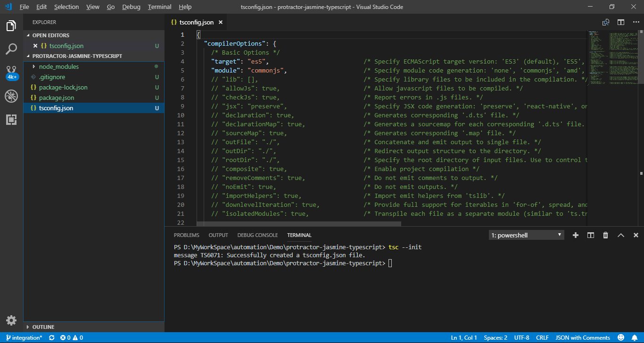Click the synchronize changes icon in status bar
The width and height of the screenshot is (644, 343).
[51, 337]
